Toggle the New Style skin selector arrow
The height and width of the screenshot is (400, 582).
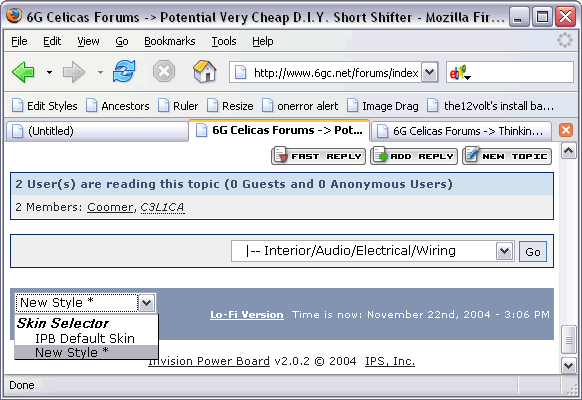(x=146, y=303)
